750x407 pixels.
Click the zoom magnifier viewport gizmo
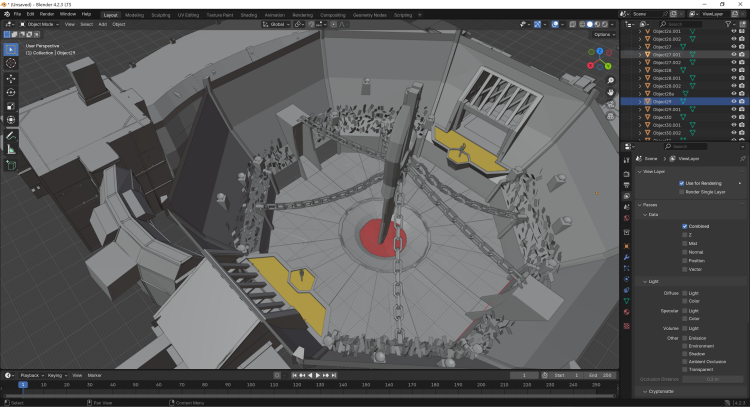(x=610, y=80)
